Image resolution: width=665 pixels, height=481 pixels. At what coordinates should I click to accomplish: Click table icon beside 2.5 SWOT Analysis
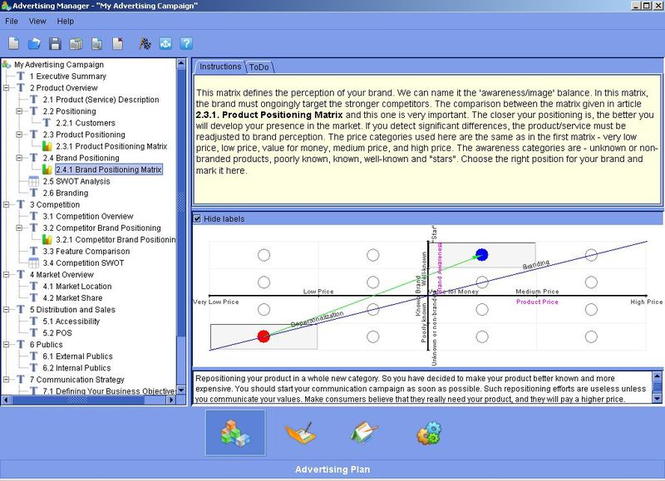pos(34,181)
